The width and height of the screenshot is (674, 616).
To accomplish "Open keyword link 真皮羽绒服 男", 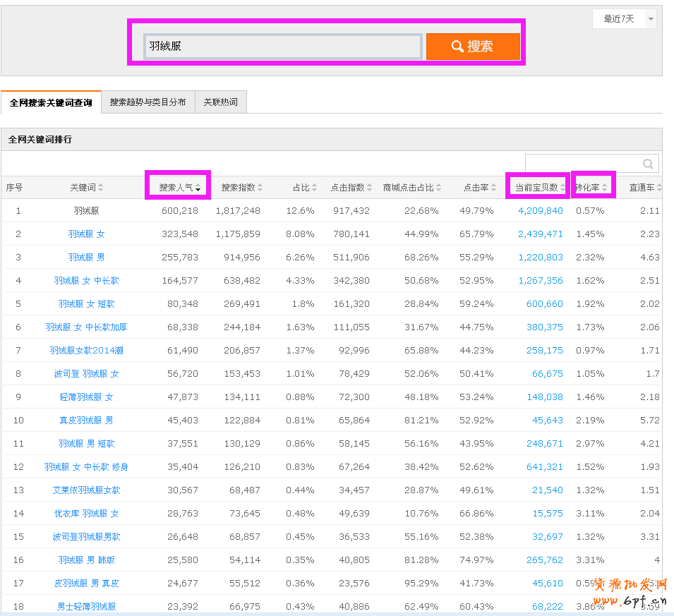I will (x=86, y=421).
